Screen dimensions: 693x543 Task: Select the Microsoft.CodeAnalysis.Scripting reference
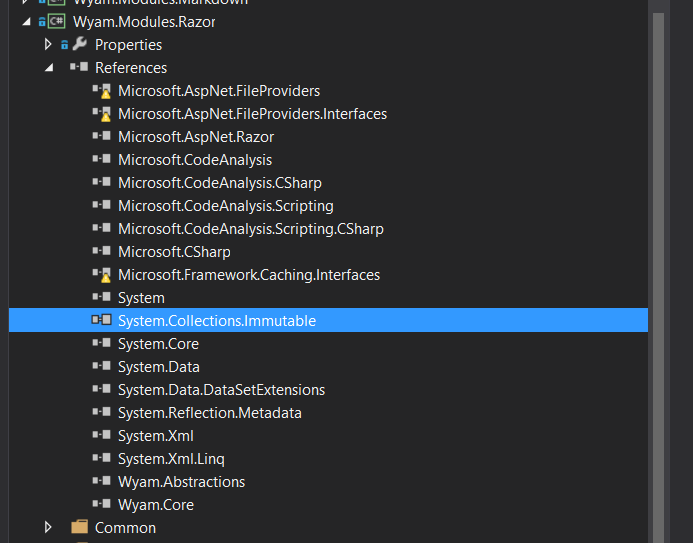point(226,205)
